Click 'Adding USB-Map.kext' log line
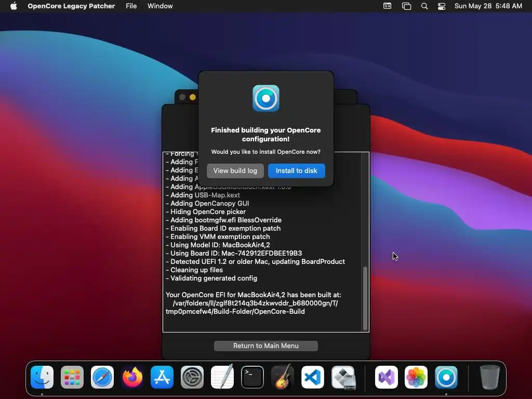 pyautogui.click(x=203, y=195)
